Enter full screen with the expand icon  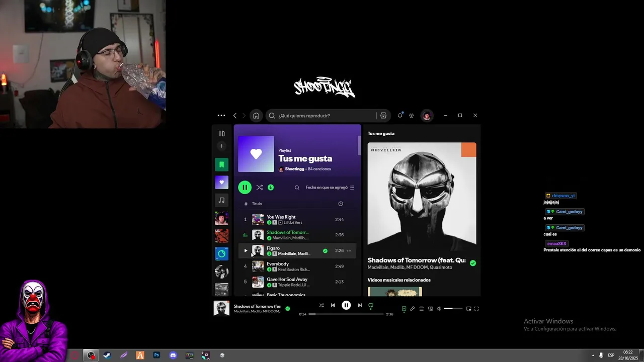pyautogui.click(x=477, y=309)
